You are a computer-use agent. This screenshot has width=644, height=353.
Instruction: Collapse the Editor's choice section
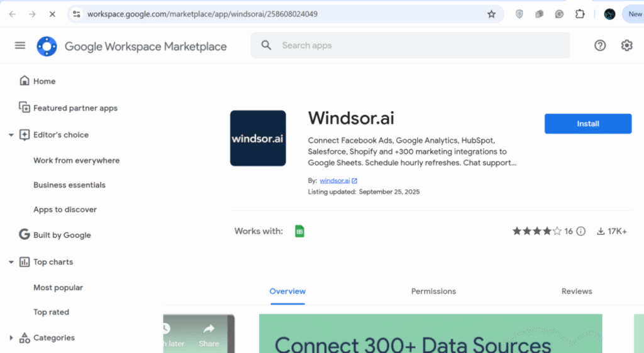click(11, 135)
